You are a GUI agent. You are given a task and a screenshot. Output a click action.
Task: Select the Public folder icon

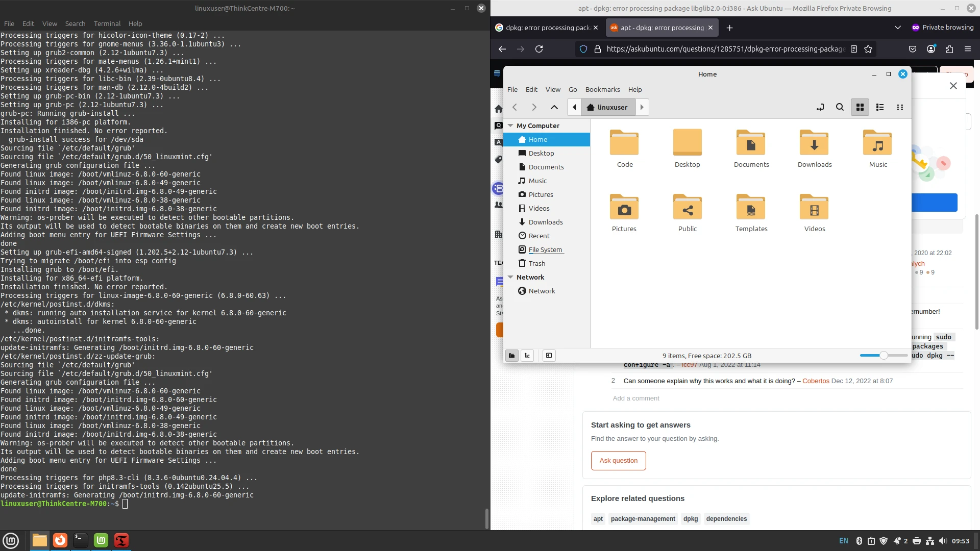[x=688, y=207]
